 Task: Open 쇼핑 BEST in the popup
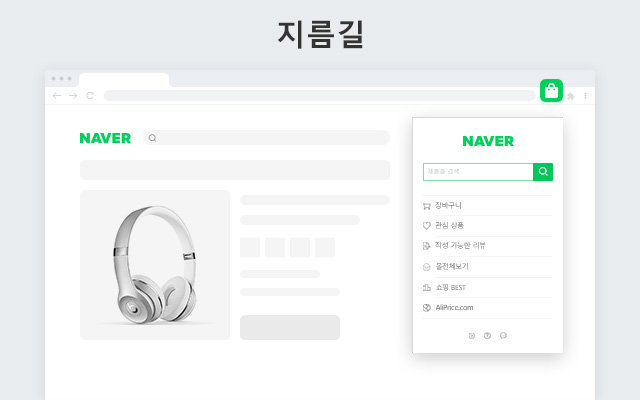pos(487,288)
